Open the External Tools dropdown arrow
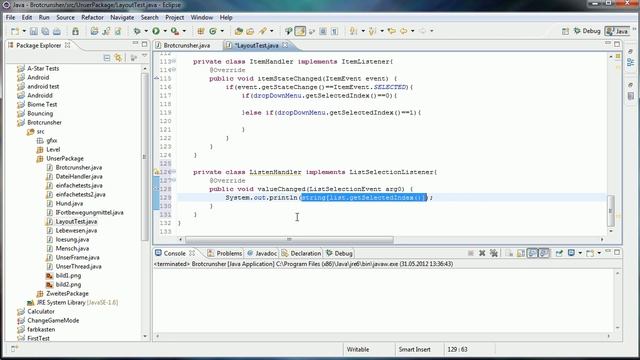The width and height of the screenshot is (640, 360). click(184, 31)
